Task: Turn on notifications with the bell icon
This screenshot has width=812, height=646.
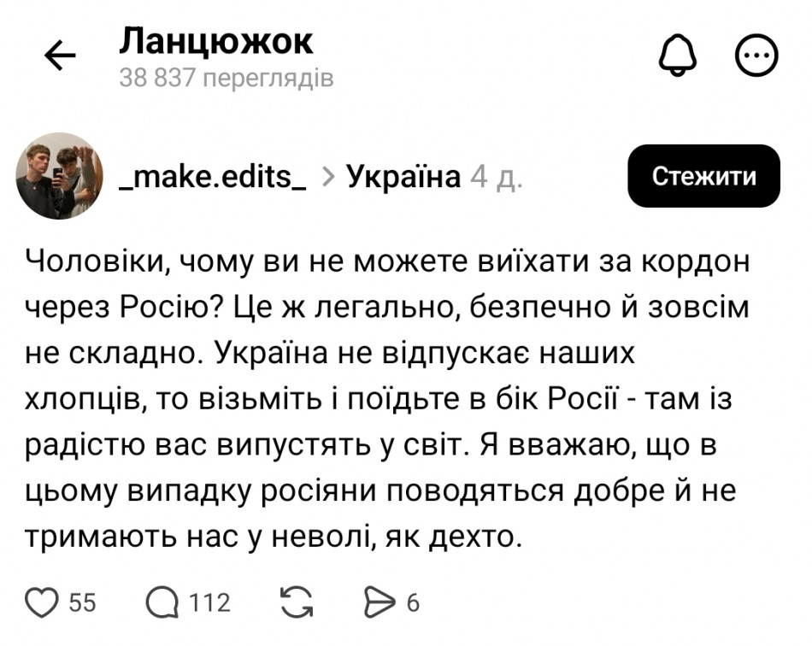Action: click(677, 57)
